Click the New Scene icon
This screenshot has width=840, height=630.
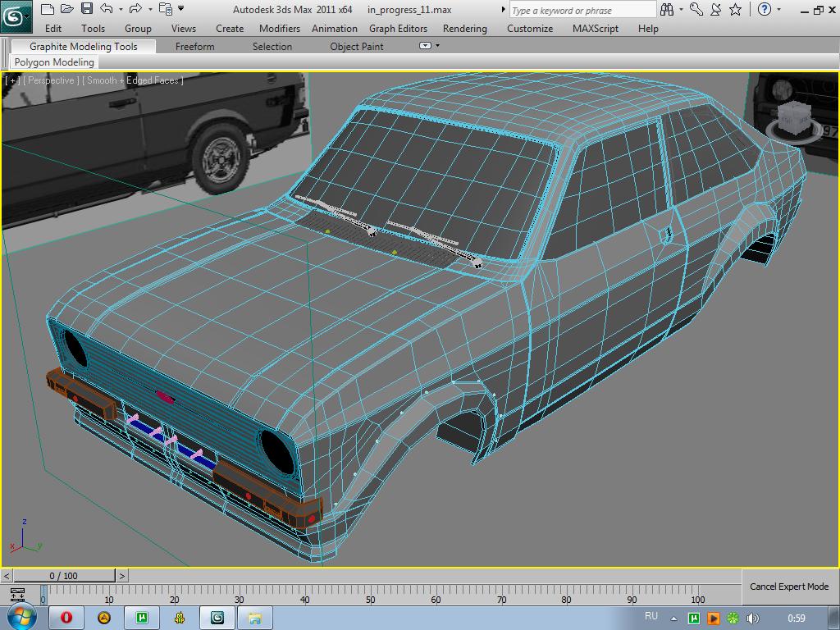tap(47, 9)
